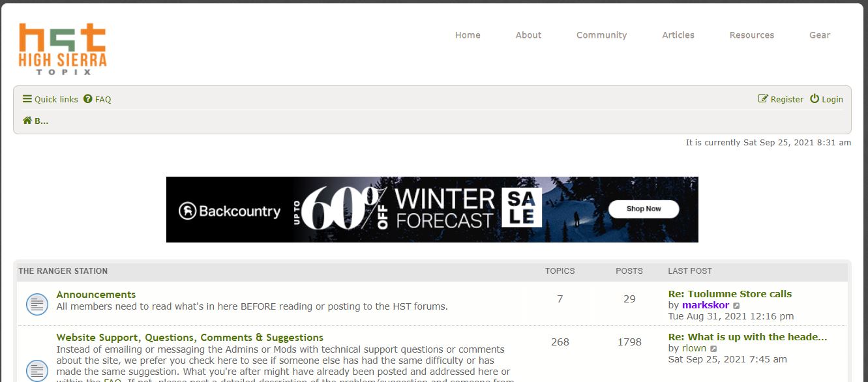This screenshot has height=382, width=868.
Task: Click the Announcements forum status icon
Action: pyautogui.click(x=37, y=304)
